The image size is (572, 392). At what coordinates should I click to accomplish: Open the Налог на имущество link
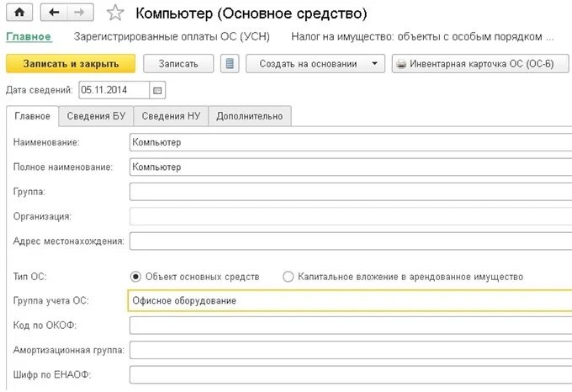(422, 37)
